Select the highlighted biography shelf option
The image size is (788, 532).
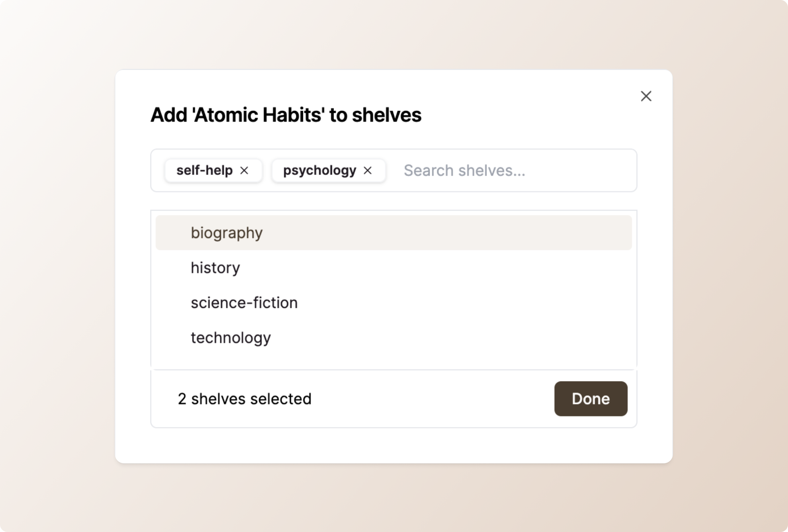[394, 233]
